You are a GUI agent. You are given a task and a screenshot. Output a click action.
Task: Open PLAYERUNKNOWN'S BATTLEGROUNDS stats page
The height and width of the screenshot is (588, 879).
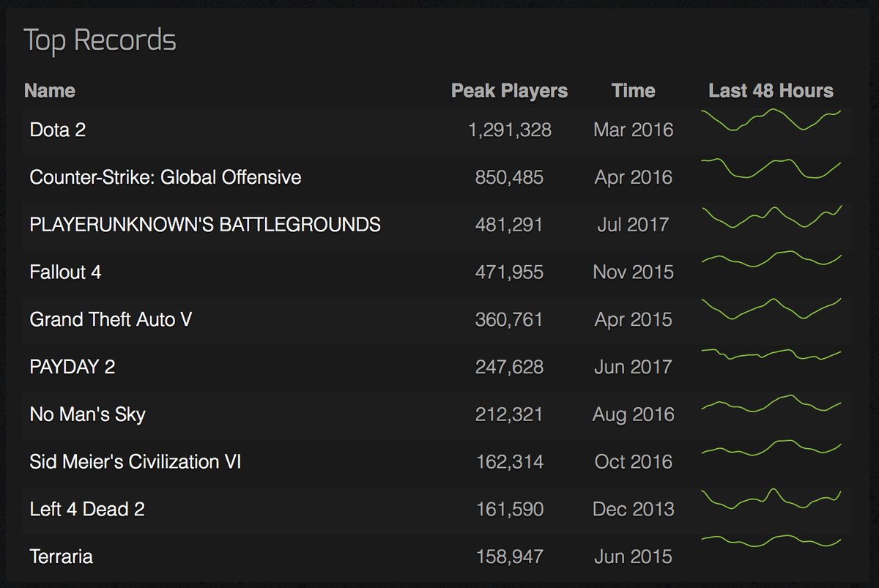point(205,225)
